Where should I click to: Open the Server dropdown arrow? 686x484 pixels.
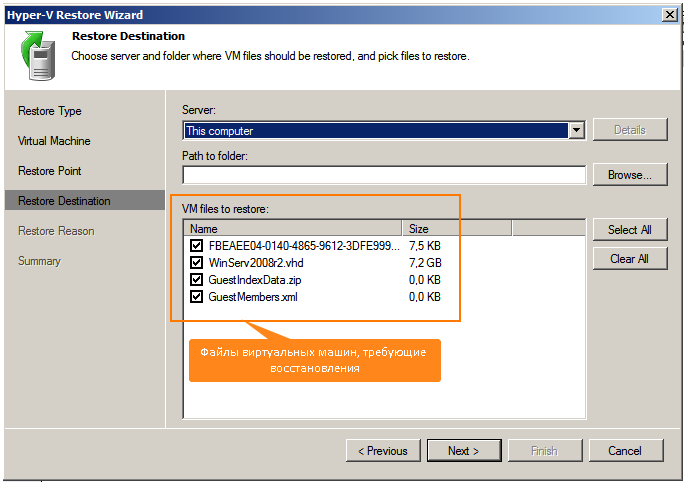pyautogui.click(x=576, y=131)
